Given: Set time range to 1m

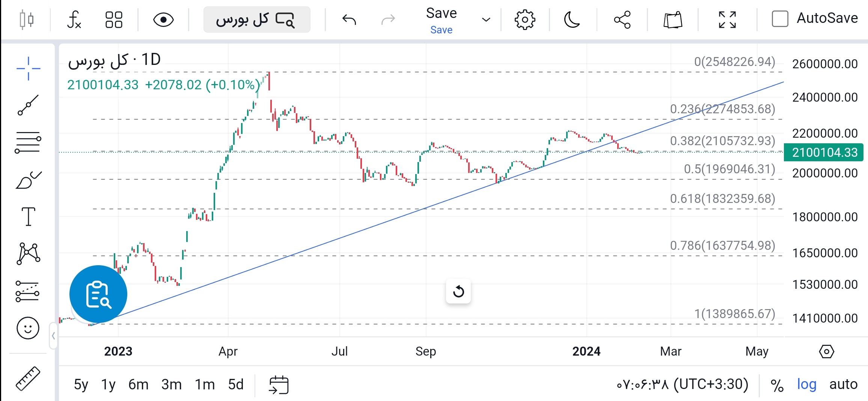Looking at the screenshot, I should coord(205,384).
